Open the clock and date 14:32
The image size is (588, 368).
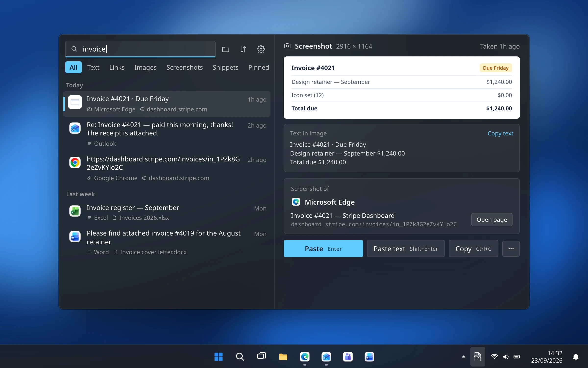547,356
